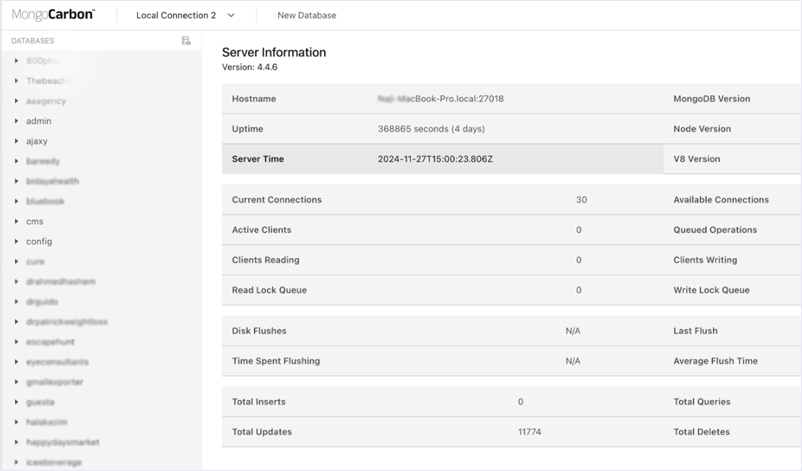Select the eyeconsultants database
This screenshot has width=802, height=471.
coord(57,362)
